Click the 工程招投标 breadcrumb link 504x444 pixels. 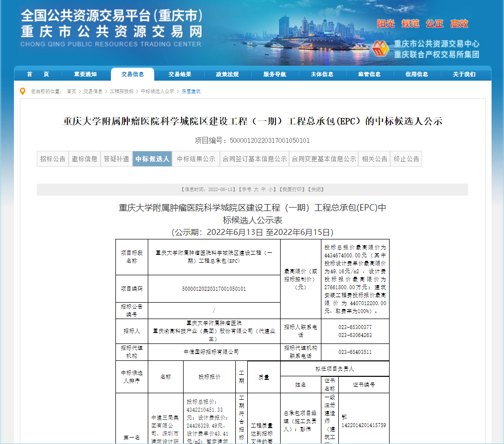tap(121, 92)
